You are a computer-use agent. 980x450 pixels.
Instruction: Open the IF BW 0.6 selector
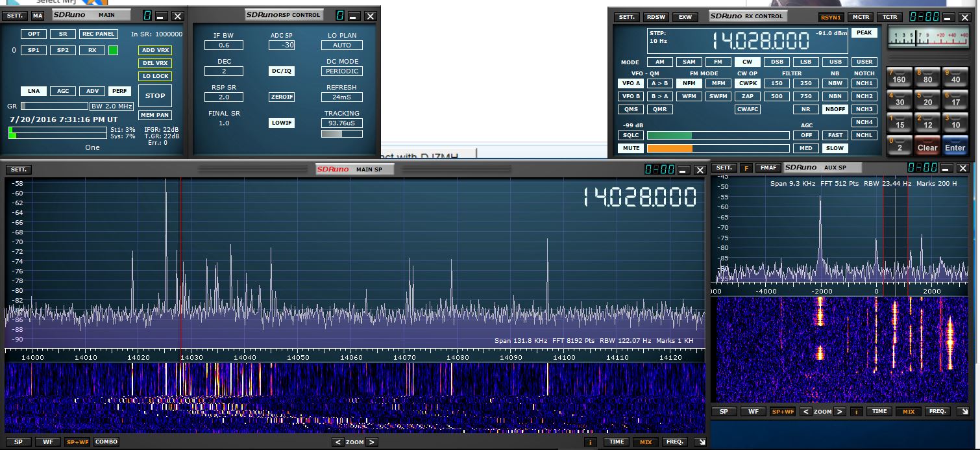224,45
